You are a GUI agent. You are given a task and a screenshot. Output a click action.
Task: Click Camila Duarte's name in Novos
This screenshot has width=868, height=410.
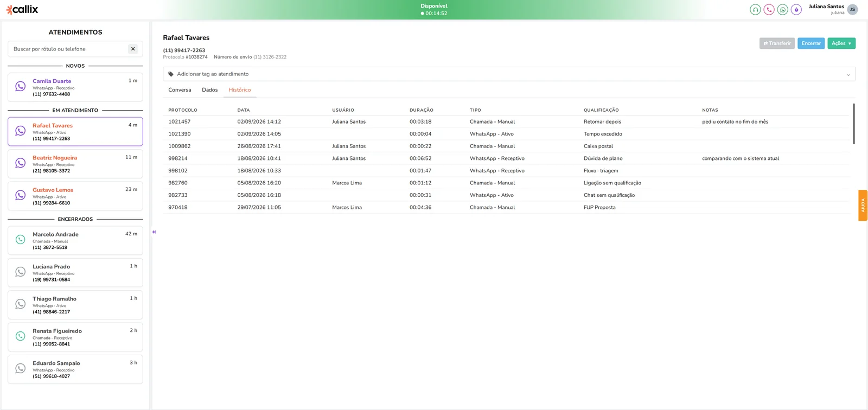52,81
